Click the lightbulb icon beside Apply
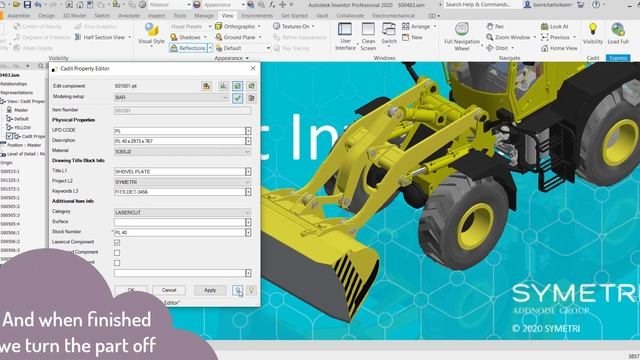 coord(251,290)
